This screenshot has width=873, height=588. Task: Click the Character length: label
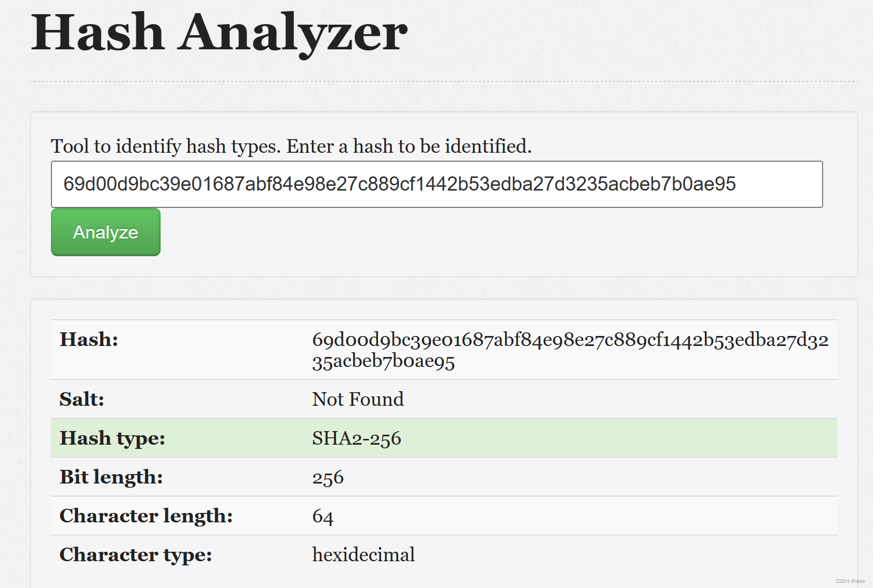click(x=146, y=516)
